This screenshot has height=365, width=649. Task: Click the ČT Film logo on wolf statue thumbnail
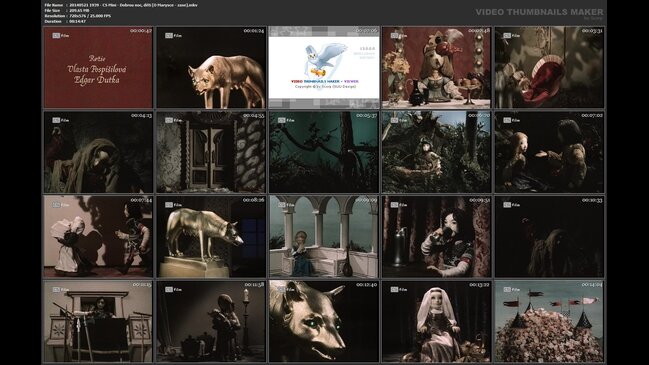tap(174, 36)
